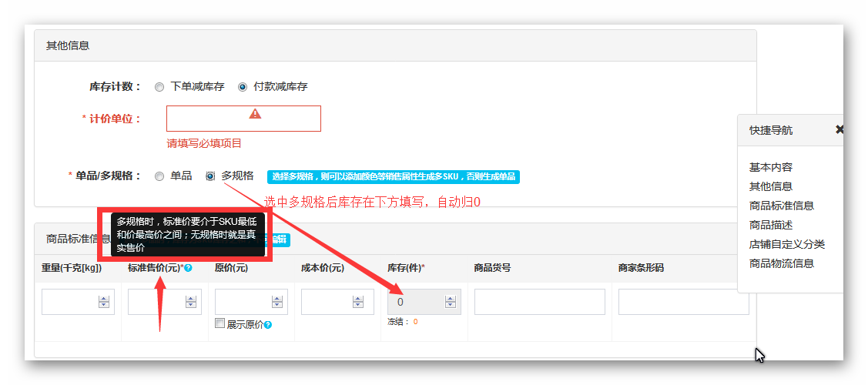This screenshot has width=868, height=385.
Task: Select 下单减库存 radio option
Action: [x=159, y=87]
